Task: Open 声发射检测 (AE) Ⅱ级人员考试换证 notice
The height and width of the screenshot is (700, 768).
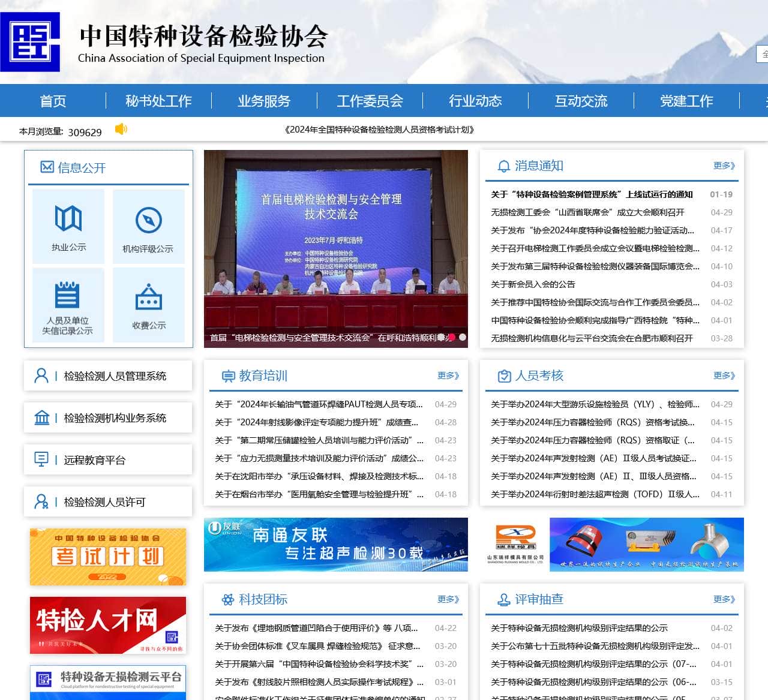Action: (x=594, y=458)
